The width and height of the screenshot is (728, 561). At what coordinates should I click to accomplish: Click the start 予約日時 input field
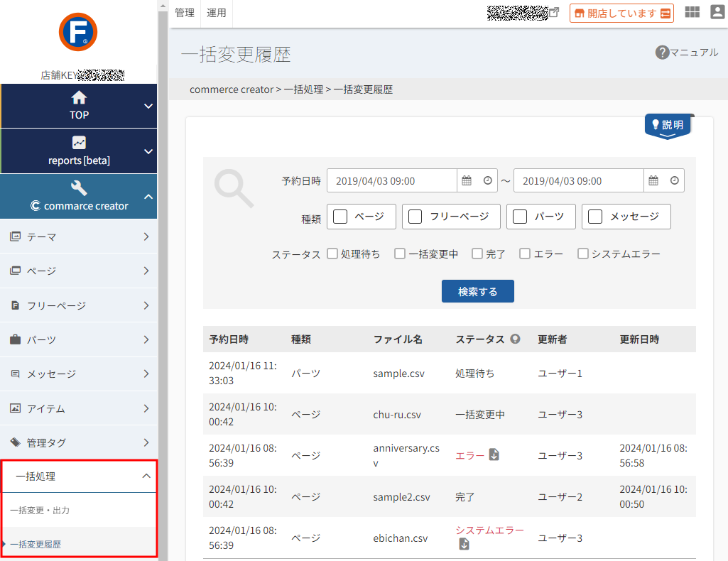coord(392,180)
